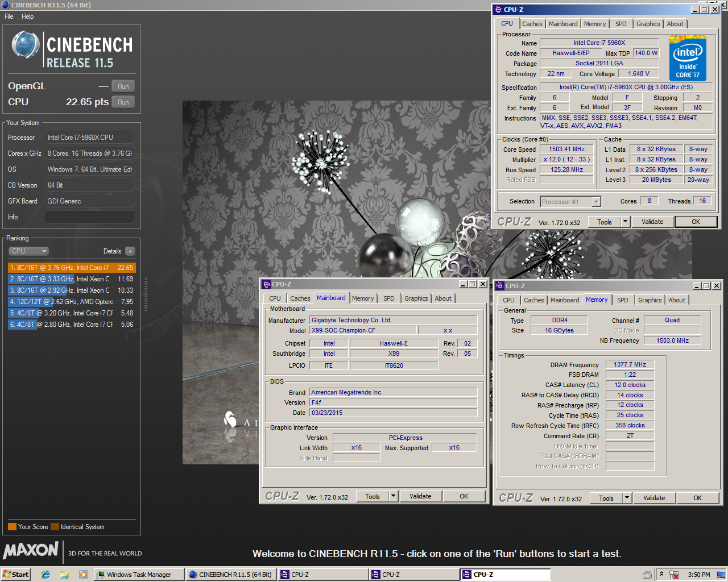
Task: Click the Identical System brown legend swatch
Action: tap(55, 527)
